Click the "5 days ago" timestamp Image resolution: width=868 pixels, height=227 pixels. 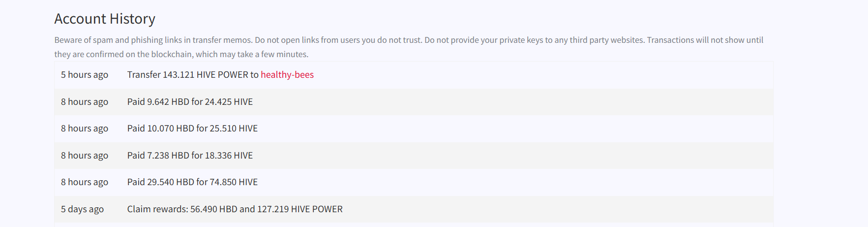(82, 209)
